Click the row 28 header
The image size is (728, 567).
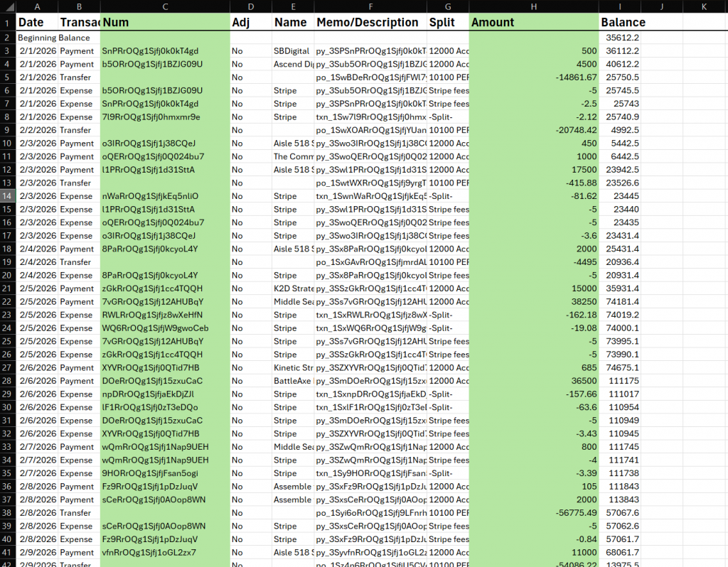[7, 381]
